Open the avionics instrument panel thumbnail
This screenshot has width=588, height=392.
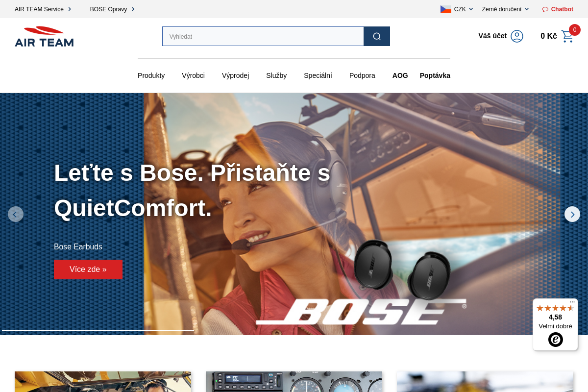coord(294,382)
